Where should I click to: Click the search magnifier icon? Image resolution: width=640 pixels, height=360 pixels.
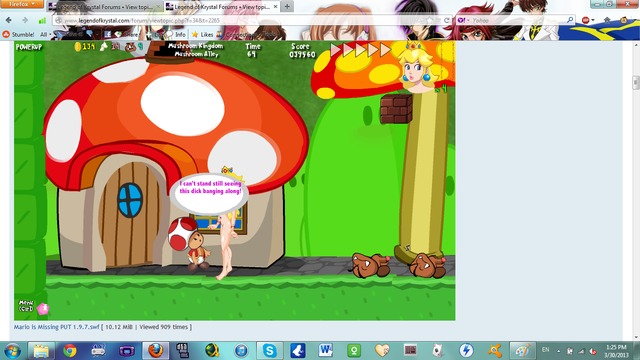[570, 20]
